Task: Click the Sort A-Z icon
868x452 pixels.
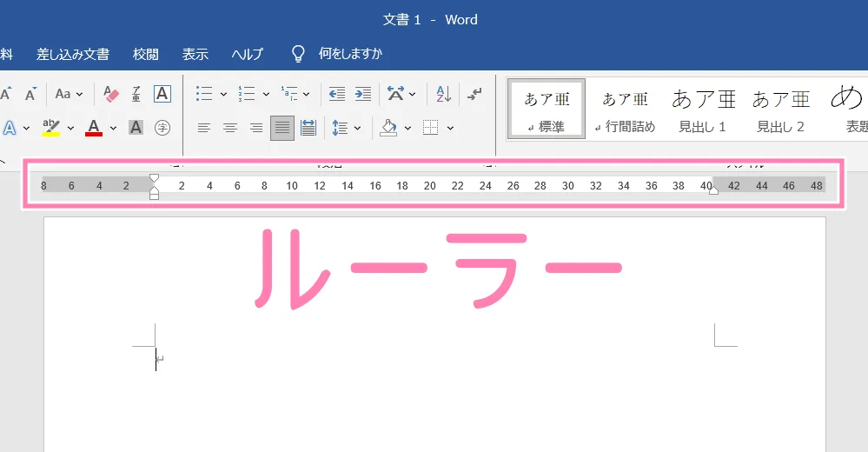Action: click(443, 94)
